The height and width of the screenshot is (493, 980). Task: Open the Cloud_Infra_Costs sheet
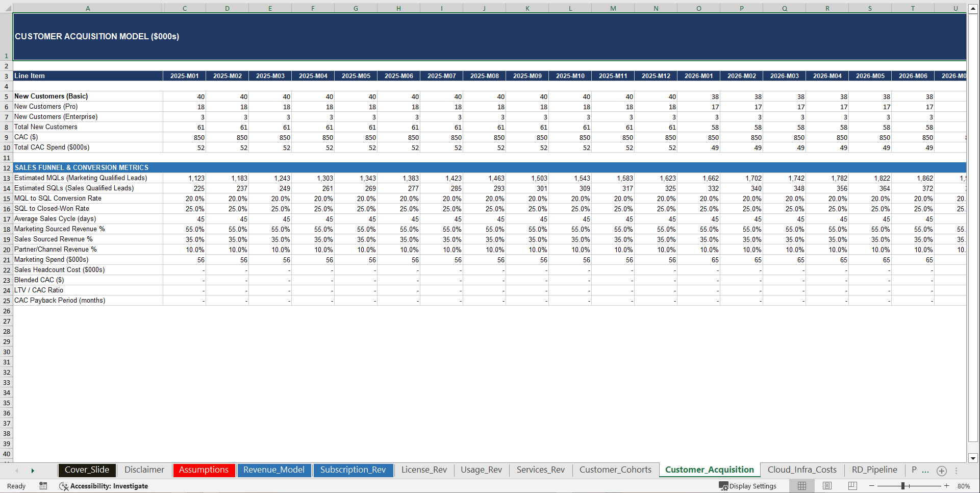[802, 470]
